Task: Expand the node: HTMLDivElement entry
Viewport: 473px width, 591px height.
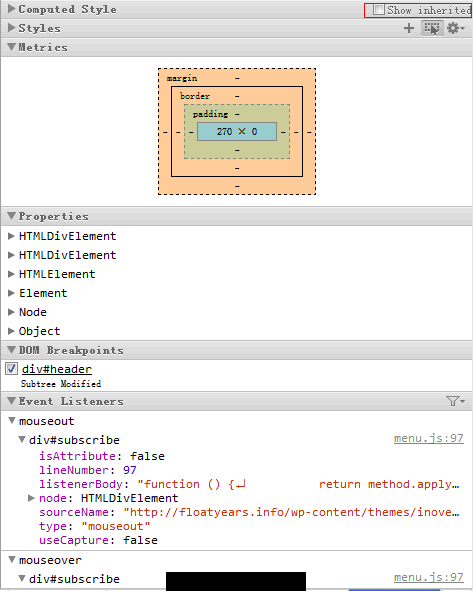Action: (32, 498)
